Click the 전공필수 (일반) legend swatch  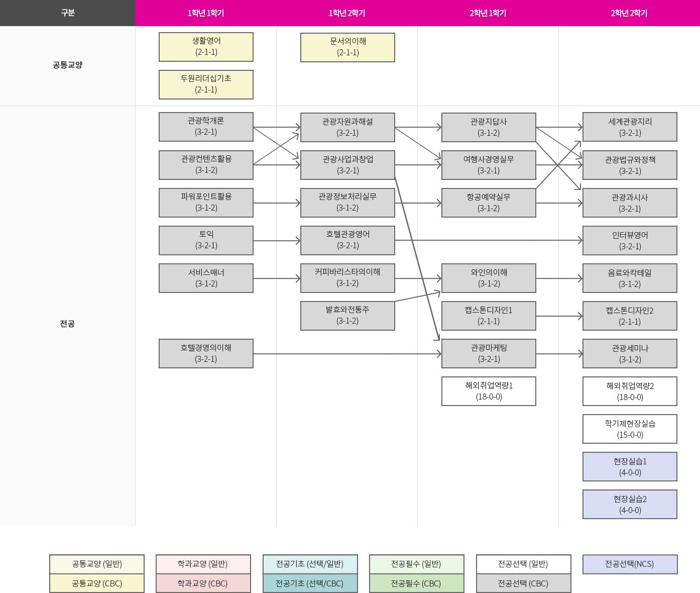(x=417, y=564)
